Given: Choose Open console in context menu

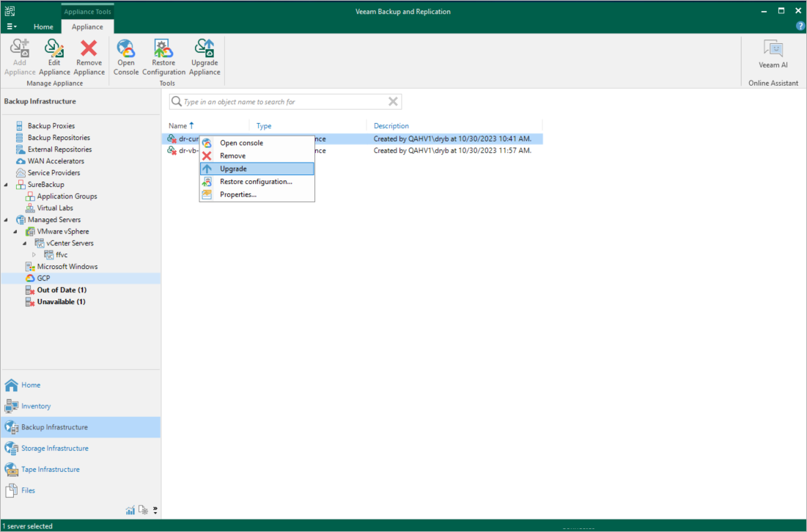Looking at the screenshot, I should tap(257, 143).
